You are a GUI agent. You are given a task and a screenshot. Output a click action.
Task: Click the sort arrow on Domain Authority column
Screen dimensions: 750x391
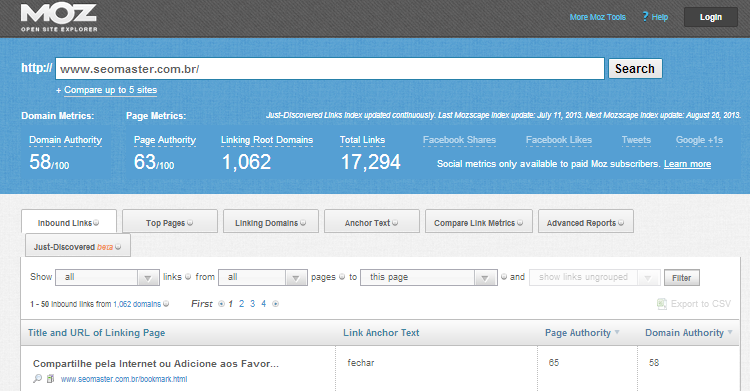click(730, 332)
